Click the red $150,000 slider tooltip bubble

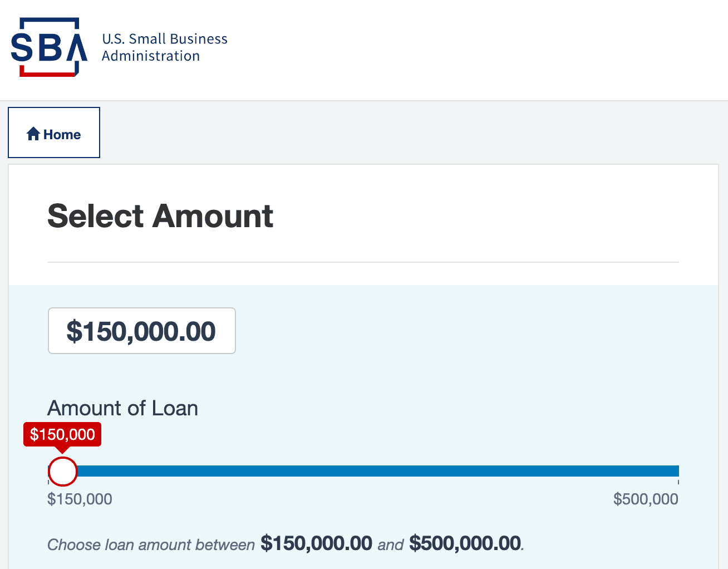pos(62,434)
